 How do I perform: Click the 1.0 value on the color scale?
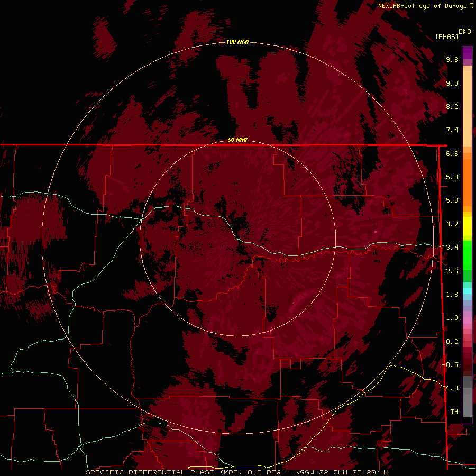point(452,318)
